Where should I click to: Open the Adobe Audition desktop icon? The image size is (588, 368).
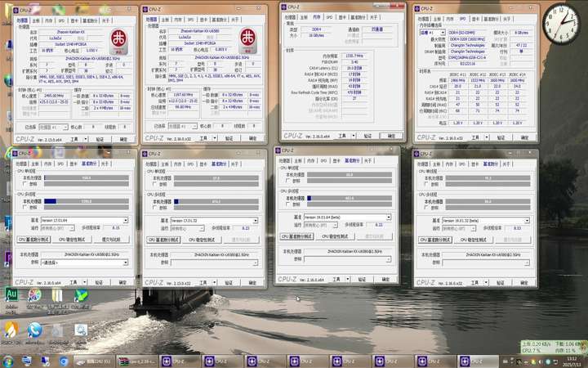click(11, 295)
